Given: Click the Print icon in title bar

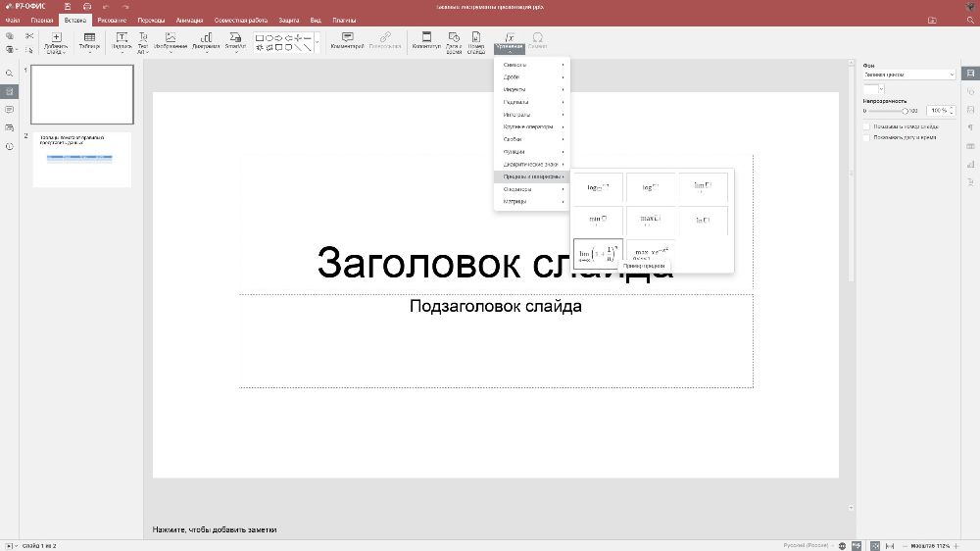Looking at the screenshot, I should pyautogui.click(x=84, y=7).
